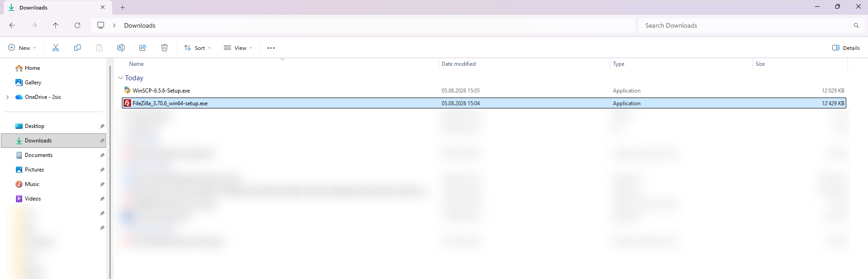
Task: Sort by Type column header
Action: (x=618, y=64)
